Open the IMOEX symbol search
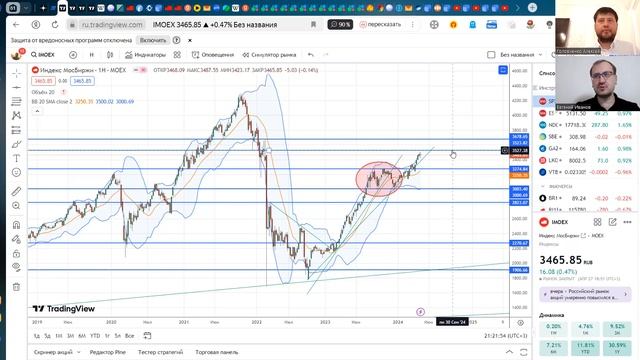This screenshot has height=360, width=640. (43, 55)
